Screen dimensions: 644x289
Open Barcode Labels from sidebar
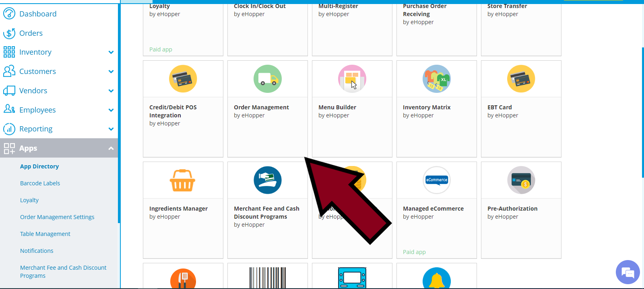pos(40,183)
